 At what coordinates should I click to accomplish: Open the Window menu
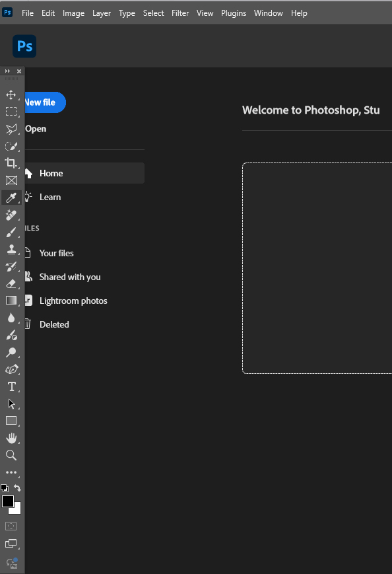(268, 13)
